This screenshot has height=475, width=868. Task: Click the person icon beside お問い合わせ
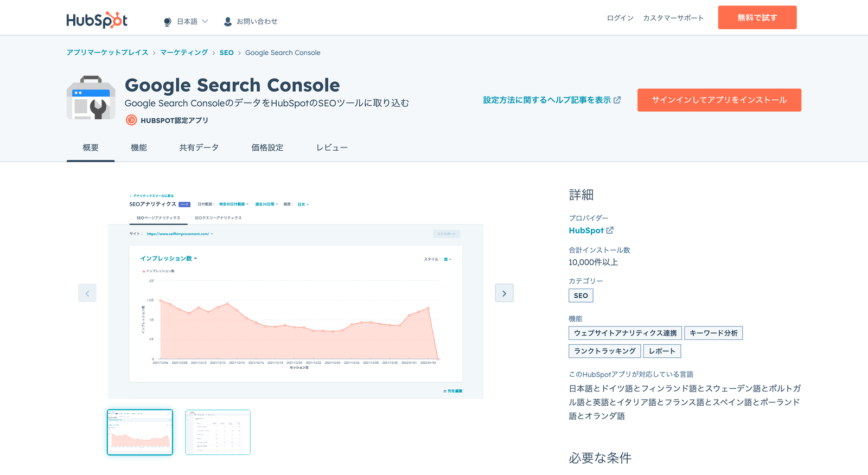click(x=228, y=22)
